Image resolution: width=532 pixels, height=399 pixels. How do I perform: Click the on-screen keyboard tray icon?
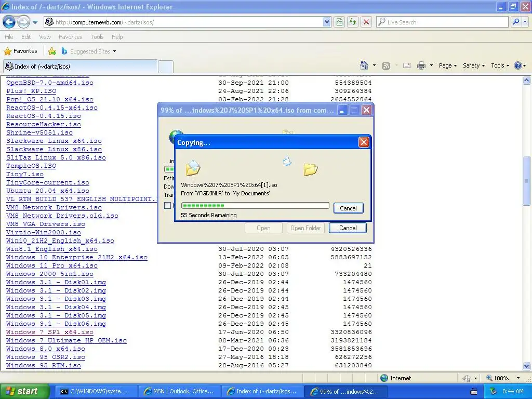tap(474, 392)
